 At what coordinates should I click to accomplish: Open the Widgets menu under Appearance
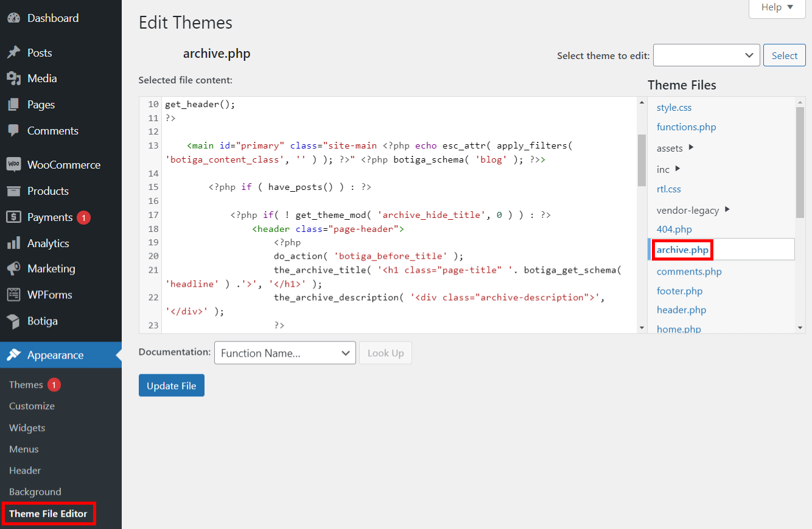click(27, 427)
